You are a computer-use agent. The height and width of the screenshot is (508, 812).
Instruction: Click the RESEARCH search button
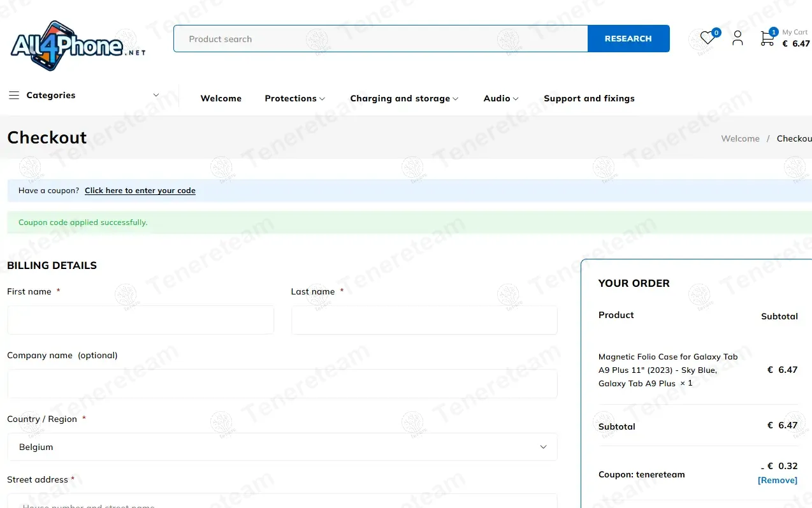point(628,39)
